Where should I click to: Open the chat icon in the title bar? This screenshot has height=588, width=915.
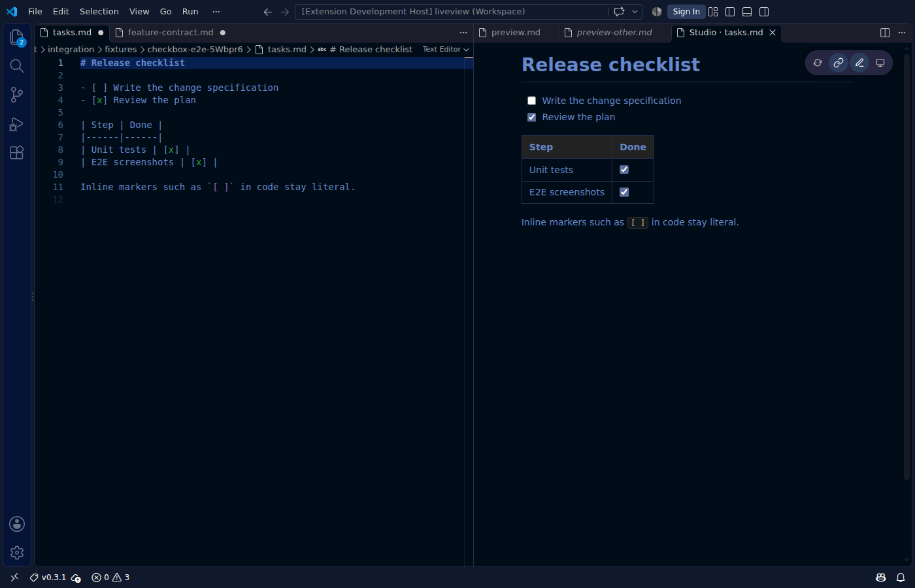coord(619,12)
